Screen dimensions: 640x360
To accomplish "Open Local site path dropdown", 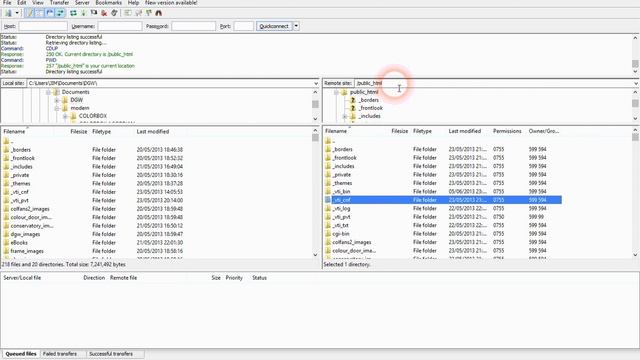I will coord(316,83).
